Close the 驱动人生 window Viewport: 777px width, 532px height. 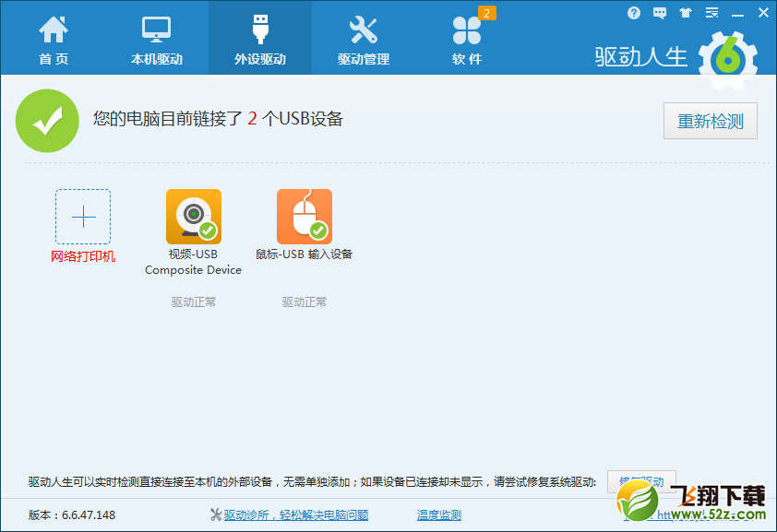click(x=763, y=13)
